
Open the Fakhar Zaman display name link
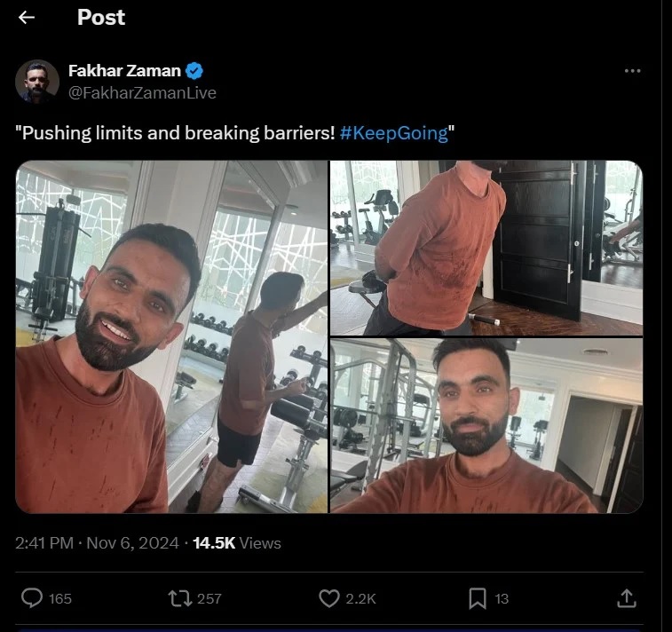pos(124,71)
